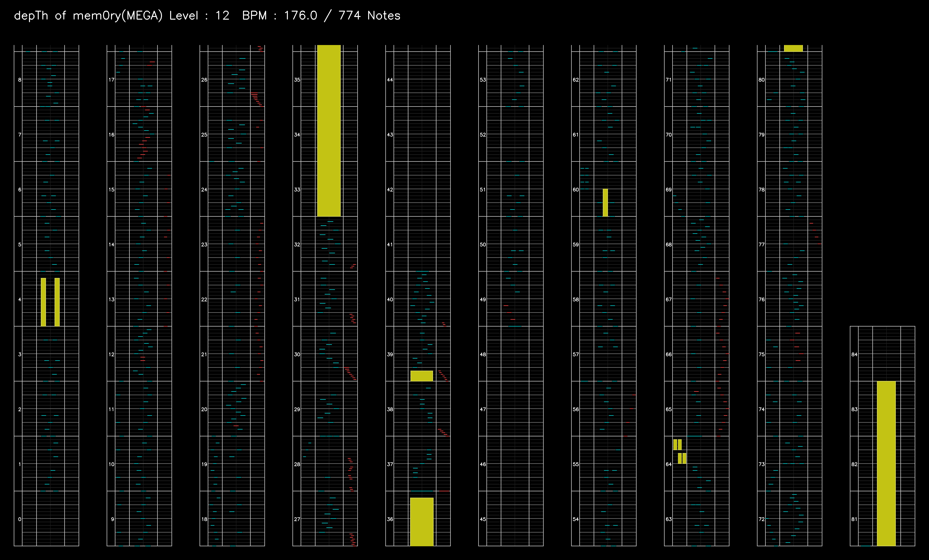The image size is (929, 560).
Task: Click measure number 26 label
Action: [204, 80]
